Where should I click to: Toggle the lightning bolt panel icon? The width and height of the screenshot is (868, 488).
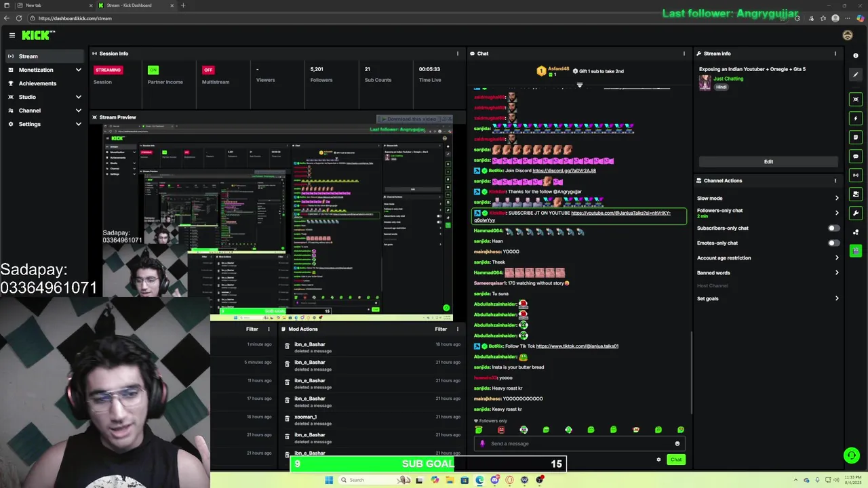click(856, 119)
